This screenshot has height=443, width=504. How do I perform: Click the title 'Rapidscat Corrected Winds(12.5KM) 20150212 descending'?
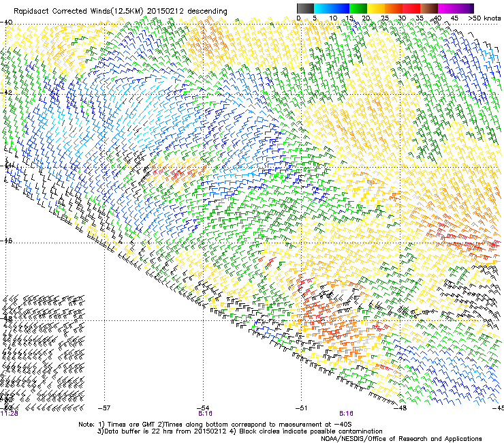tap(121, 12)
